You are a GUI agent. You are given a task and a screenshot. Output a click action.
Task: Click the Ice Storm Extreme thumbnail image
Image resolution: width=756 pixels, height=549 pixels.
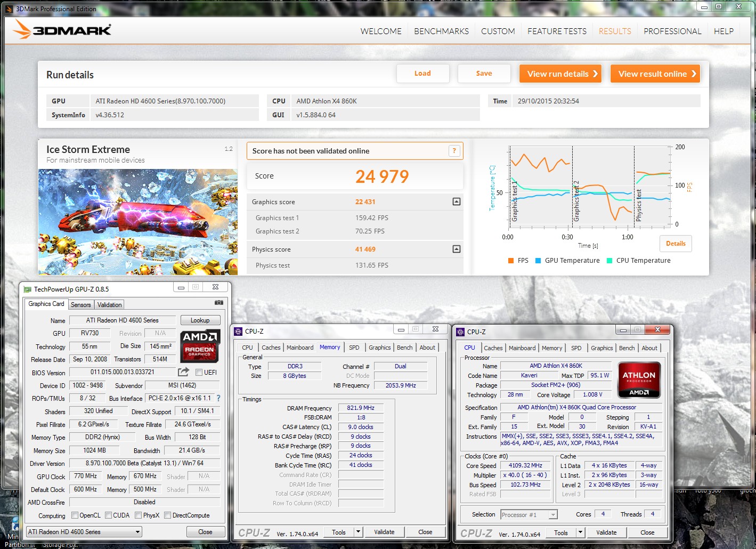tap(138, 222)
